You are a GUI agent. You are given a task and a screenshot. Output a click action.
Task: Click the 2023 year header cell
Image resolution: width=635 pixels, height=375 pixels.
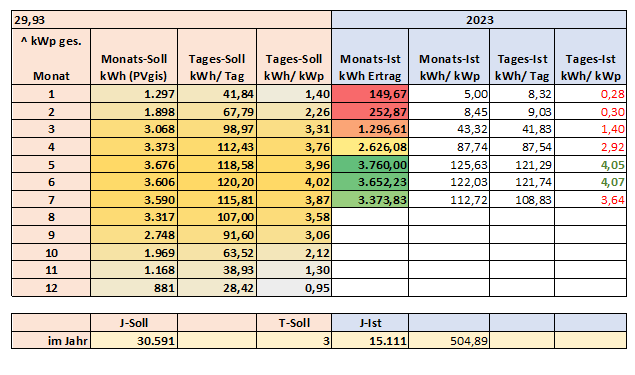click(x=479, y=20)
